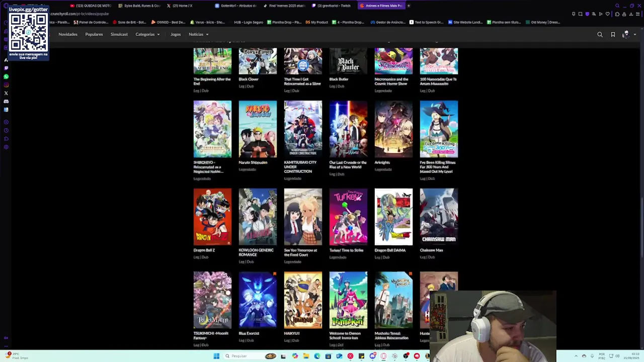644x362 pixels.
Task: Open the Crunchyroll watchlist bookmark icon
Action: pyautogui.click(x=613, y=35)
